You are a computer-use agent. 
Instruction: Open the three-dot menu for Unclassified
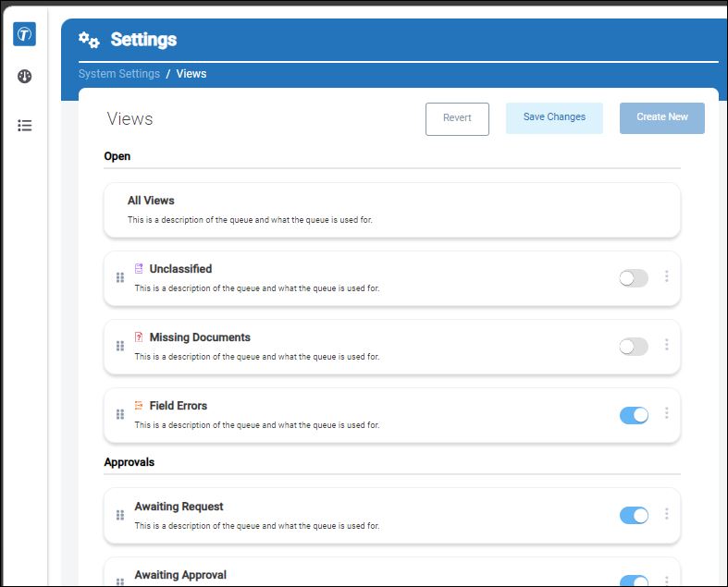tap(667, 276)
